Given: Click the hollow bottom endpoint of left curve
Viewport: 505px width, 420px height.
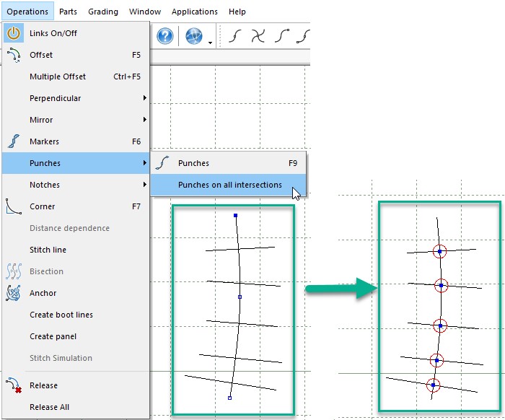Looking at the screenshot, I should pyautogui.click(x=229, y=398).
